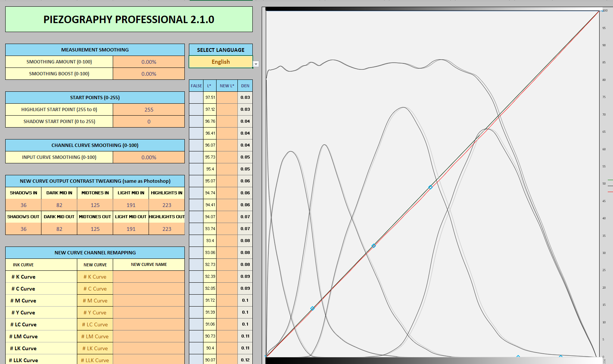
Task: Click the DEN column header
Action: [245, 86]
